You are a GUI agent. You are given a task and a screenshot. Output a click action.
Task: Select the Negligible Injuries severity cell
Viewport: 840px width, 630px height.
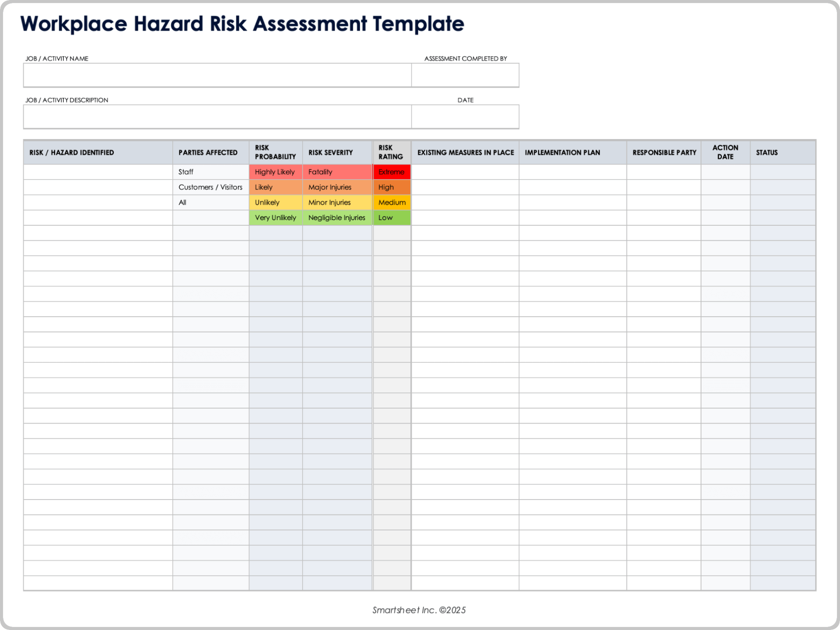click(337, 217)
